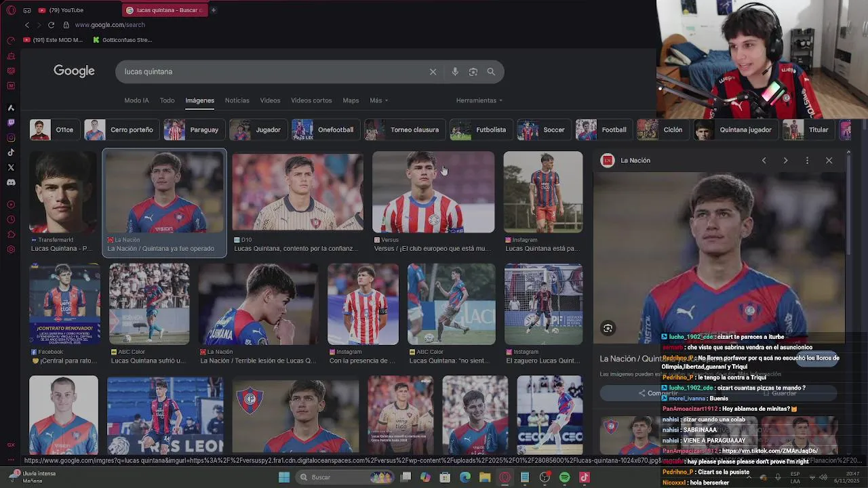Go back to previous page
The width and height of the screenshot is (868, 488).
tap(27, 25)
